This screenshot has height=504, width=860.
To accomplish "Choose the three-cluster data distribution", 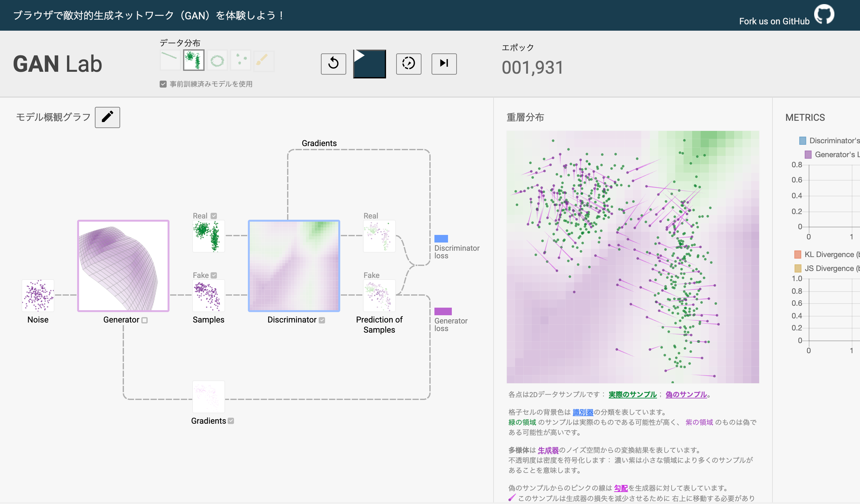I will [241, 60].
